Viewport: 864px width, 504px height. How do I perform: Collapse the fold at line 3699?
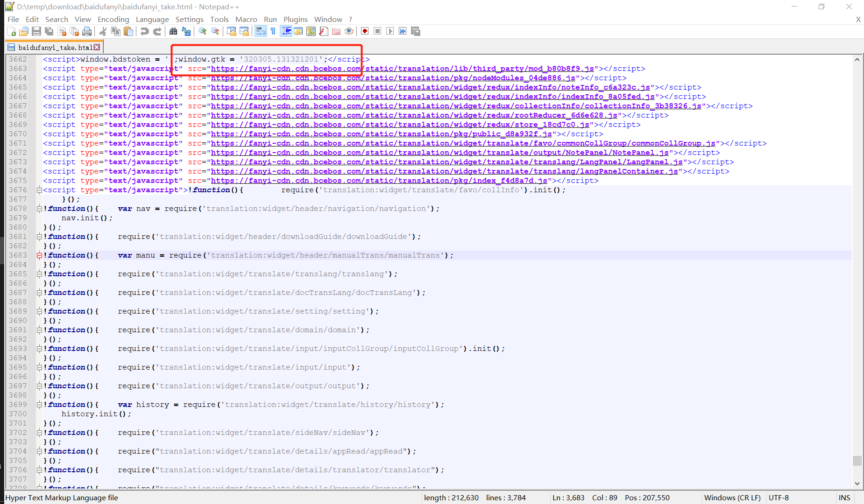click(39, 405)
